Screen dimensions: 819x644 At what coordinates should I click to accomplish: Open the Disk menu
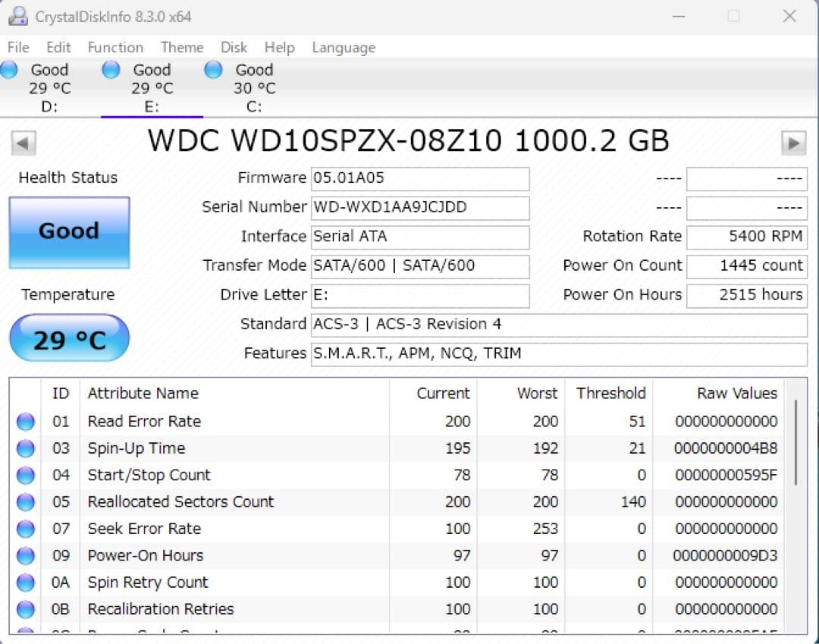[x=234, y=47]
